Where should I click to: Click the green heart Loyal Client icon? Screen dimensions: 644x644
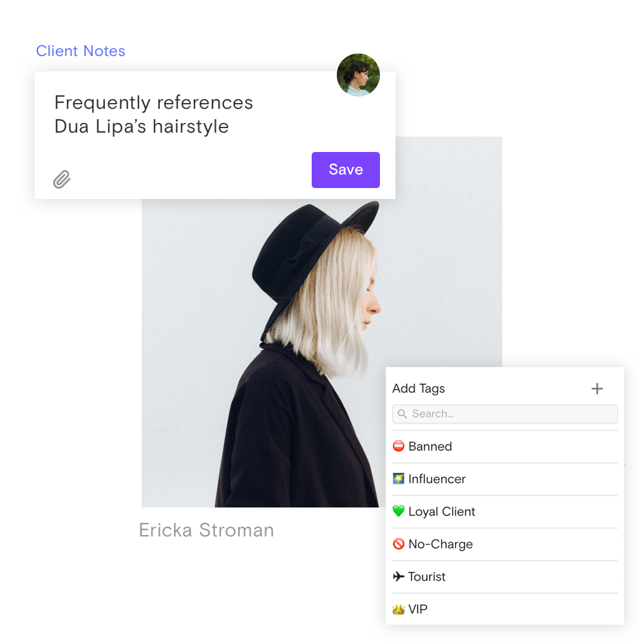(x=399, y=511)
